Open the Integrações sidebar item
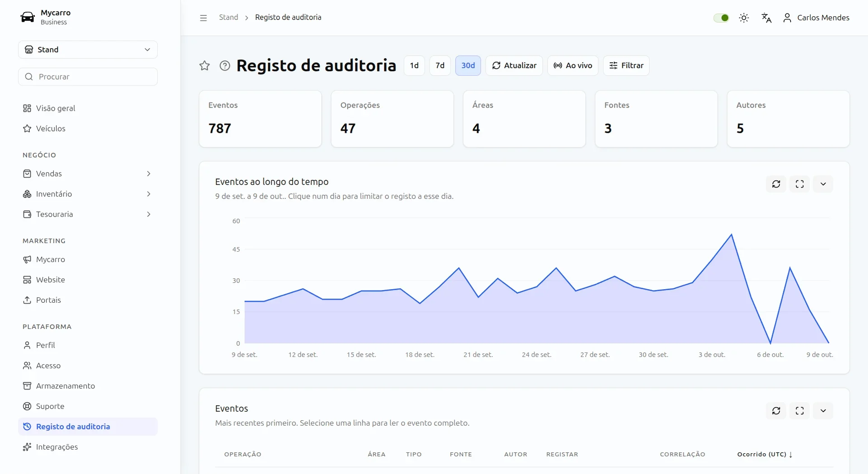This screenshot has height=474, width=868. coord(88,447)
